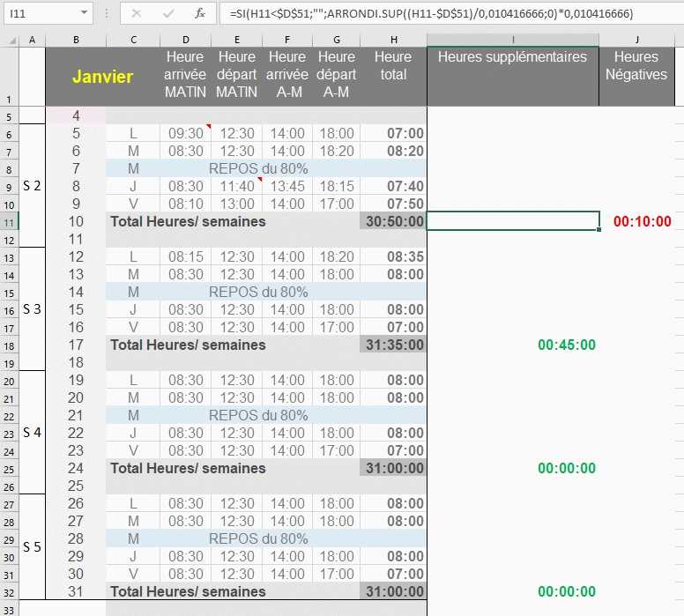
Task: Select the selected empty cell I11
Action: click(513, 220)
